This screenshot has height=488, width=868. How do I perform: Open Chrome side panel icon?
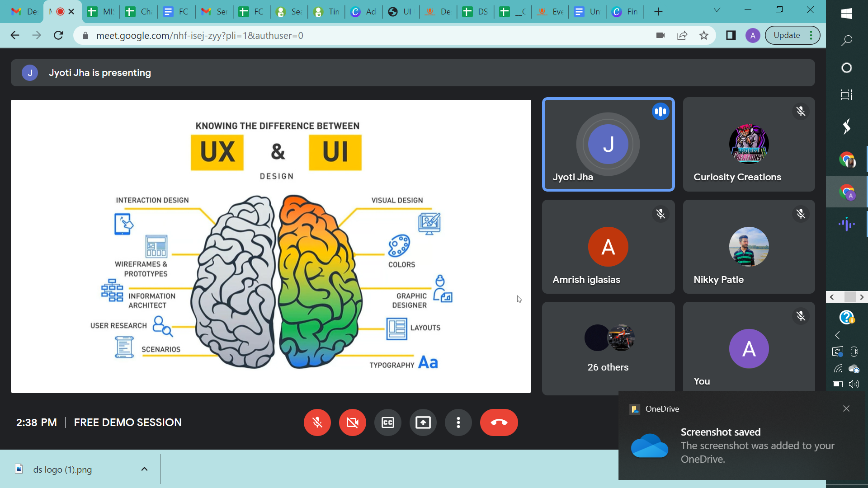731,35
